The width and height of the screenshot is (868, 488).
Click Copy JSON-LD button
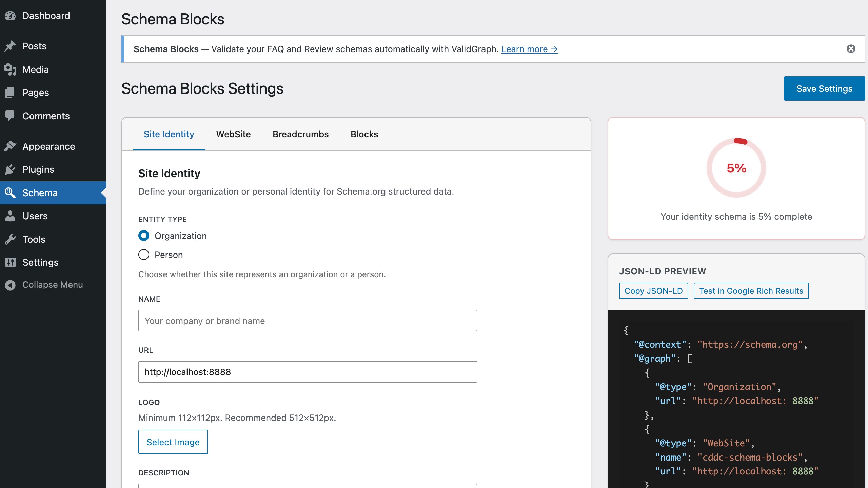(653, 291)
